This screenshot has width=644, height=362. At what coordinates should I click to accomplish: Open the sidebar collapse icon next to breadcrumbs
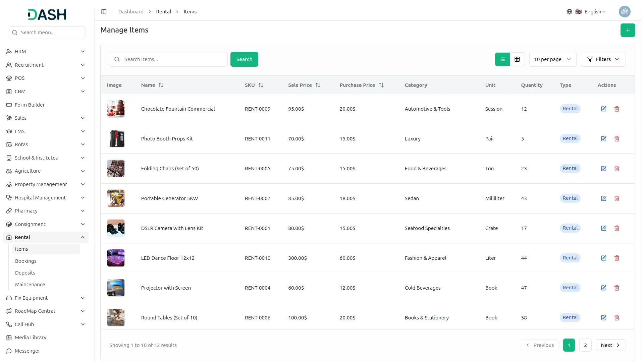point(104,11)
